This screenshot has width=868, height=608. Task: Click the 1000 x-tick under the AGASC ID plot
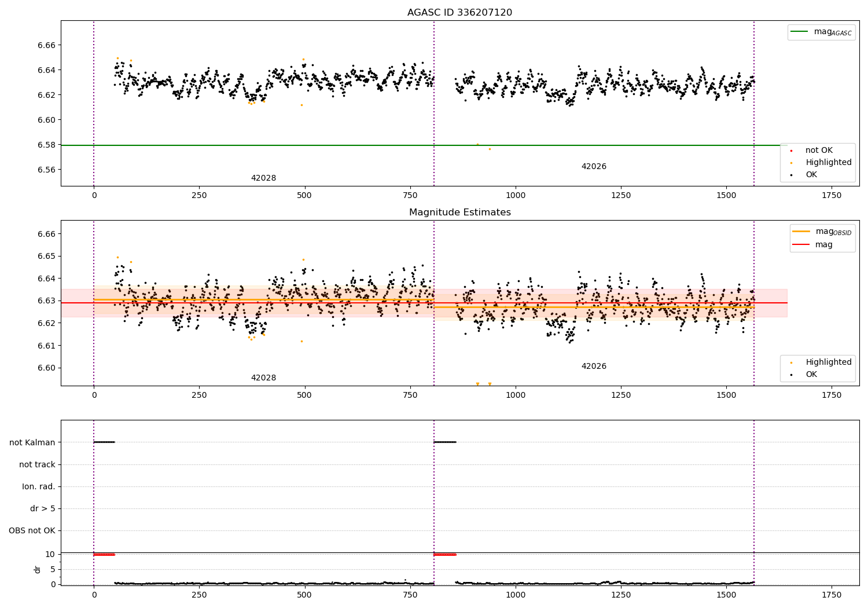[x=516, y=196]
